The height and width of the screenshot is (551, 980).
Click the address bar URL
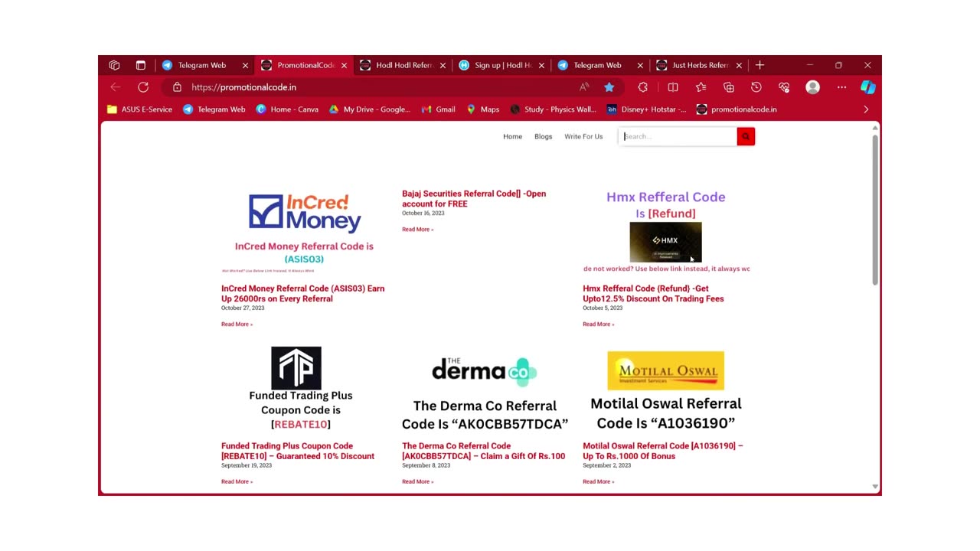pos(243,87)
